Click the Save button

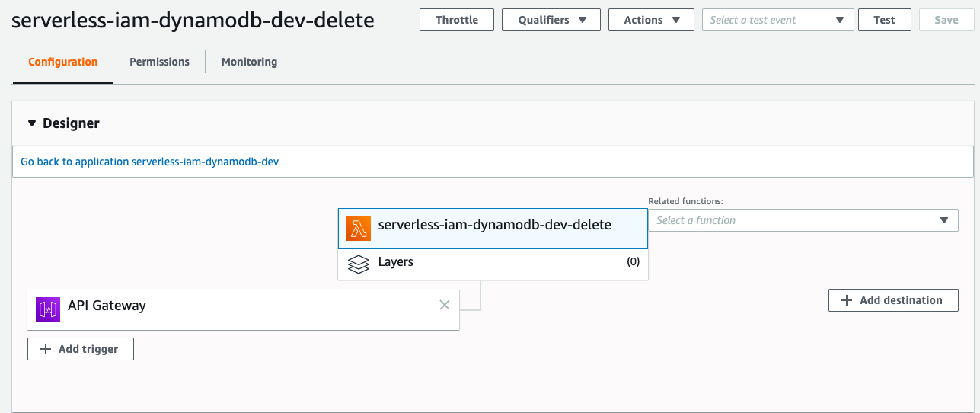946,20
